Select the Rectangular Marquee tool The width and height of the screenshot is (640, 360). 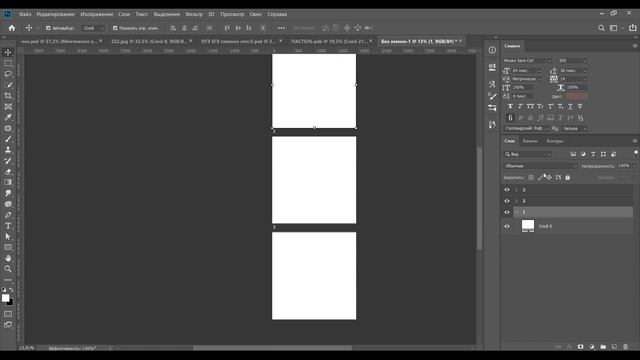click(x=8, y=63)
